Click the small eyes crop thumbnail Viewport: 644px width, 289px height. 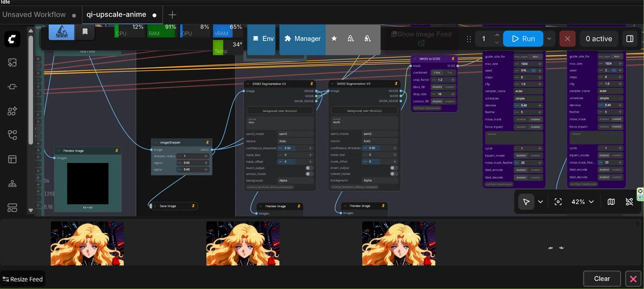[556, 248]
